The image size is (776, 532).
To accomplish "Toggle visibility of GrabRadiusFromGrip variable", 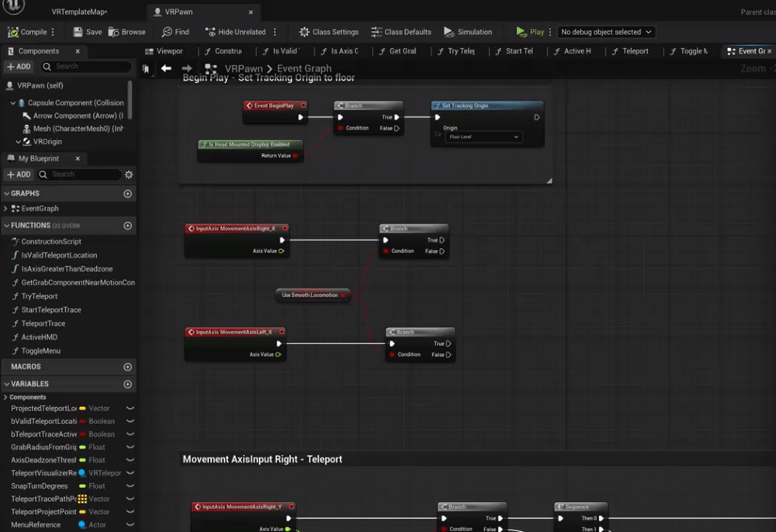I will [130, 447].
